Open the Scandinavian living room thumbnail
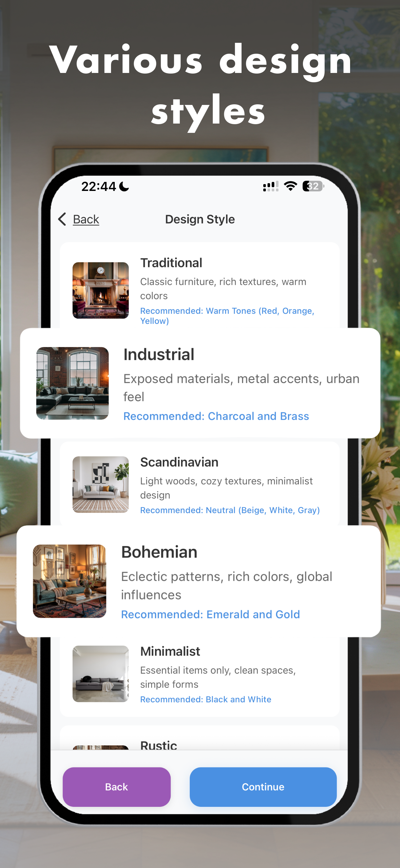This screenshot has height=868, width=400. [x=101, y=485]
